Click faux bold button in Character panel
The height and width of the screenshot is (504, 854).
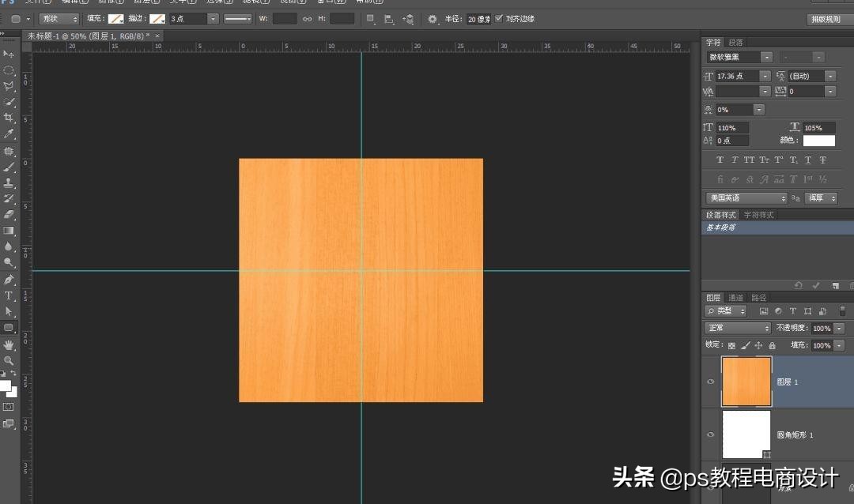[719, 160]
